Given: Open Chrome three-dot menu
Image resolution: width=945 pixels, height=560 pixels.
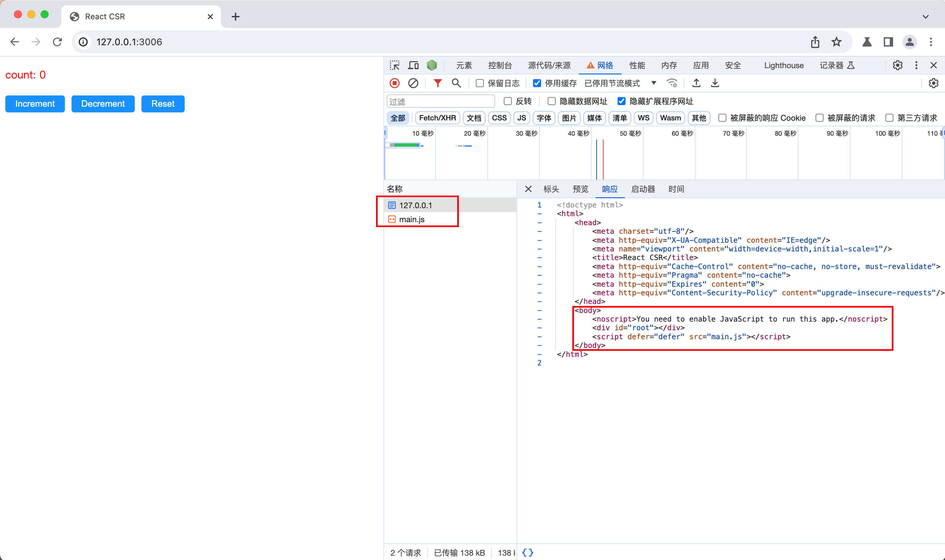Looking at the screenshot, I should click(x=931, y=42).
